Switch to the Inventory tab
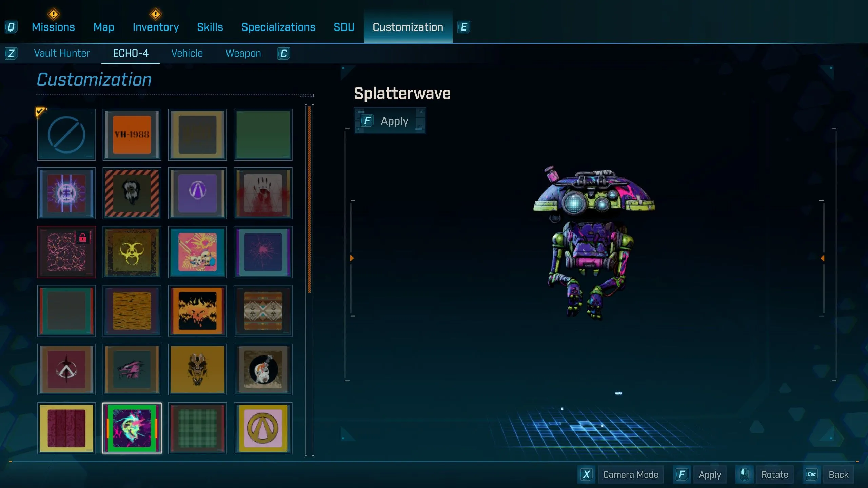Screen dimensions: 868x488 coord(156,27)
